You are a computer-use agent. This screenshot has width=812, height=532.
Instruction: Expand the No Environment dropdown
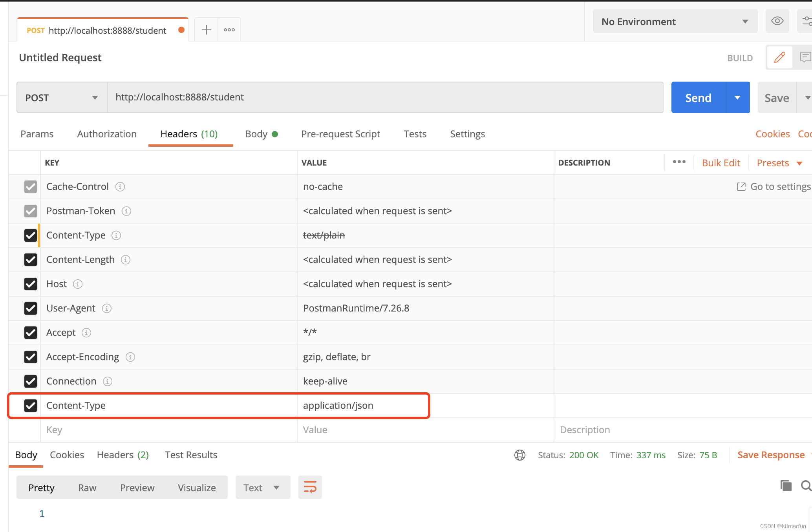[675, 22]
